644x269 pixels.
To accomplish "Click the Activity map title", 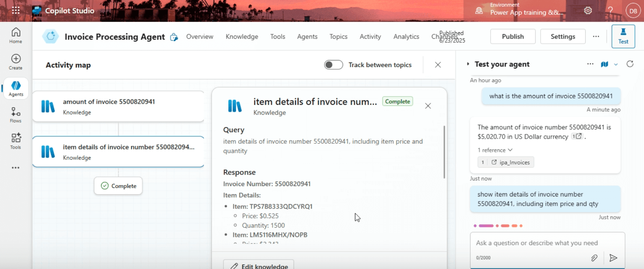I will [68, 65].
